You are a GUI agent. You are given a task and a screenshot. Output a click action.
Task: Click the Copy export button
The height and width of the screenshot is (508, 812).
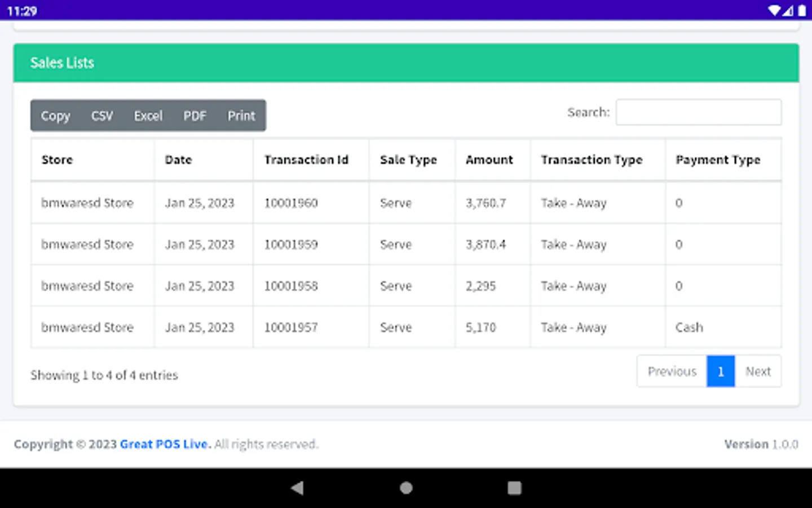pyautogui.click(x=55, y=116)
